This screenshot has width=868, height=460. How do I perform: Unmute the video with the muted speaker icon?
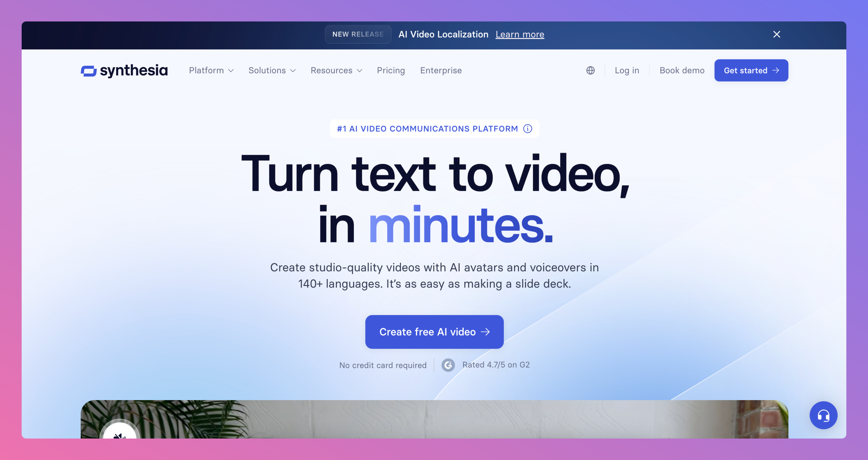(120, 434)
